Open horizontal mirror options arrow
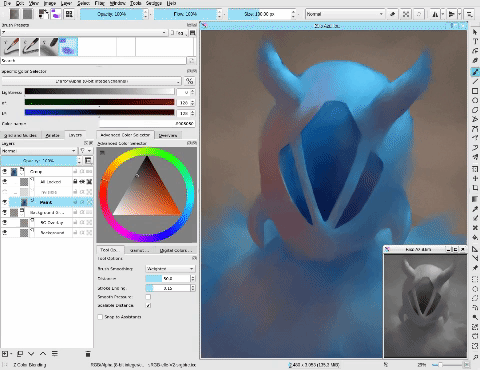The height and width of the screenshot is (370, 480). [x=443, y=14]
